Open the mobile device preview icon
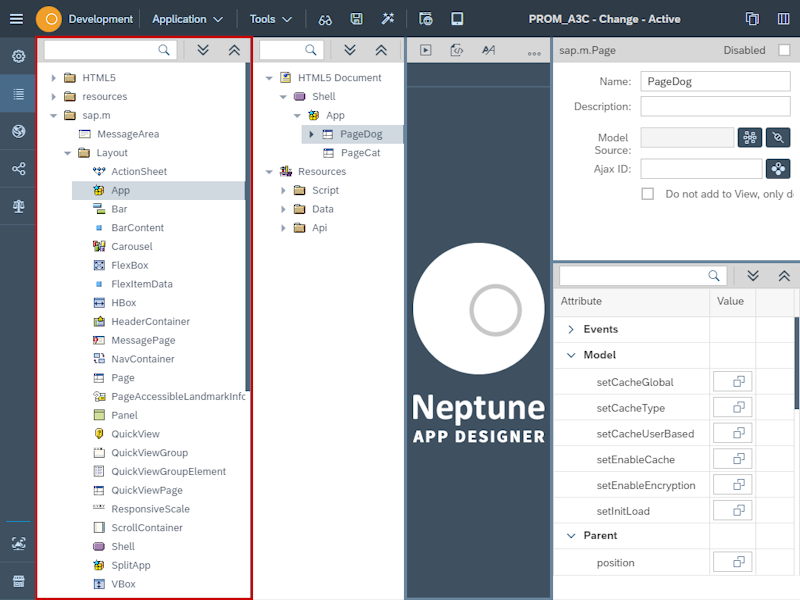This screenshot has width=800, height=600. (x=455, y=18)
